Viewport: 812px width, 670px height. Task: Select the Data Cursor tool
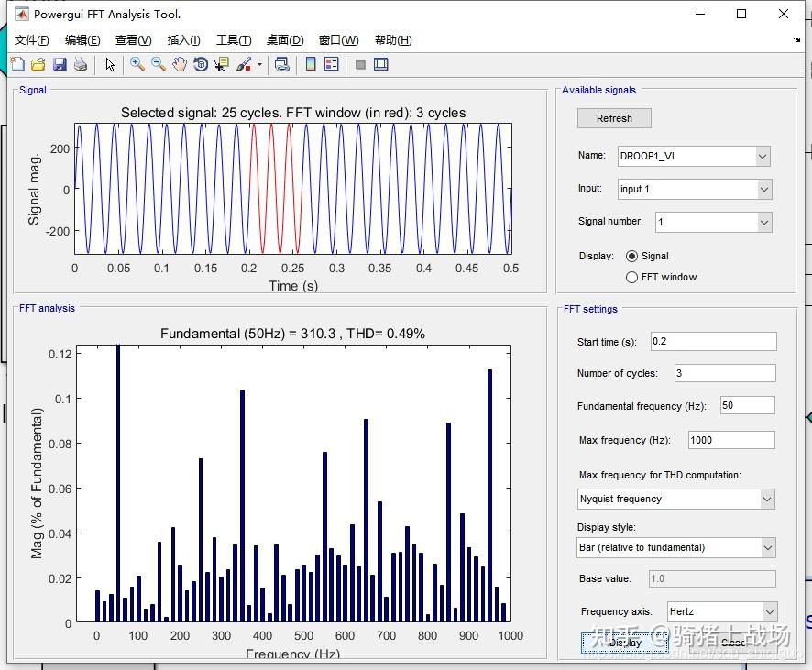[222, 64]
